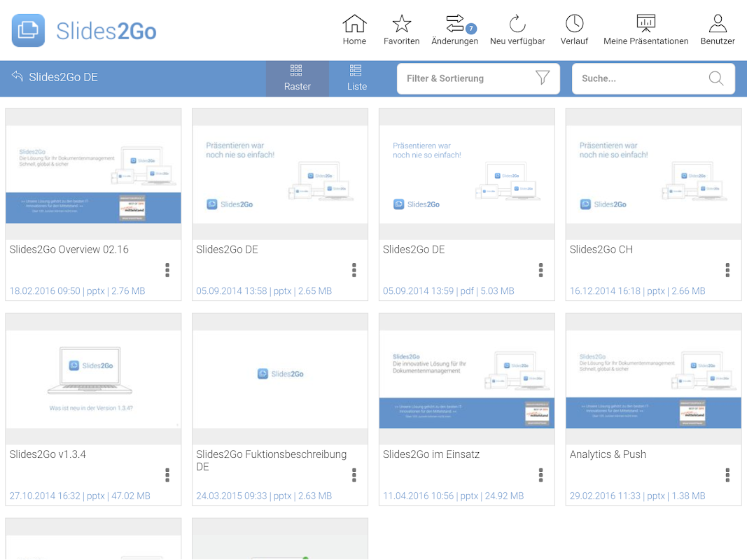Click '18.02.2016 09:50 | pptx | 2.76 MB'
747x560 pixels.
pos(77,291)
